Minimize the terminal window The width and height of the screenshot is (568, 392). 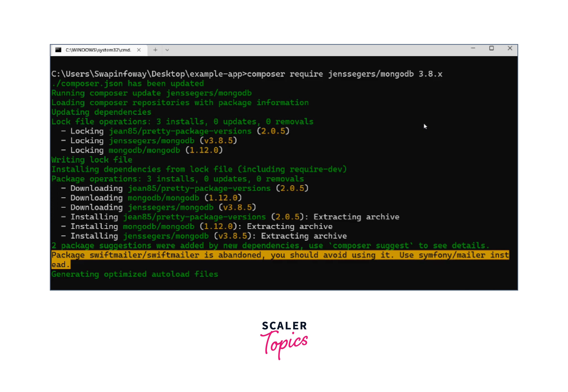tap(473, 48)
